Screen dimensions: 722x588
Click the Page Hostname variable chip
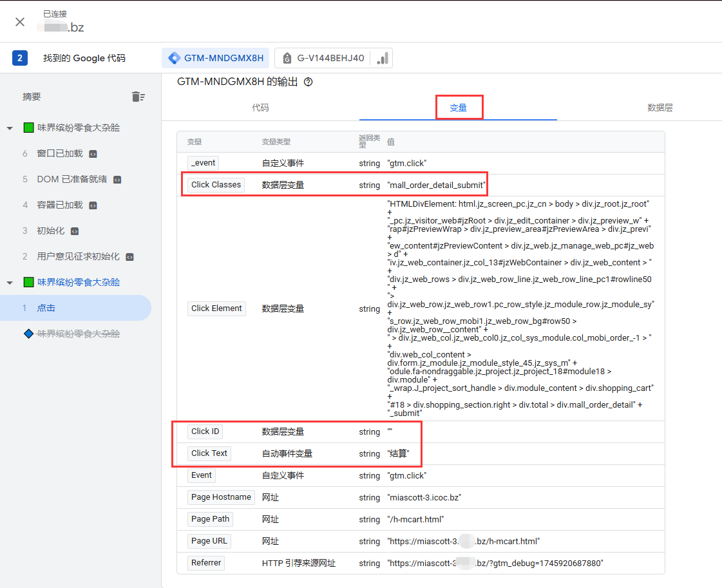[x=221, y=497]
